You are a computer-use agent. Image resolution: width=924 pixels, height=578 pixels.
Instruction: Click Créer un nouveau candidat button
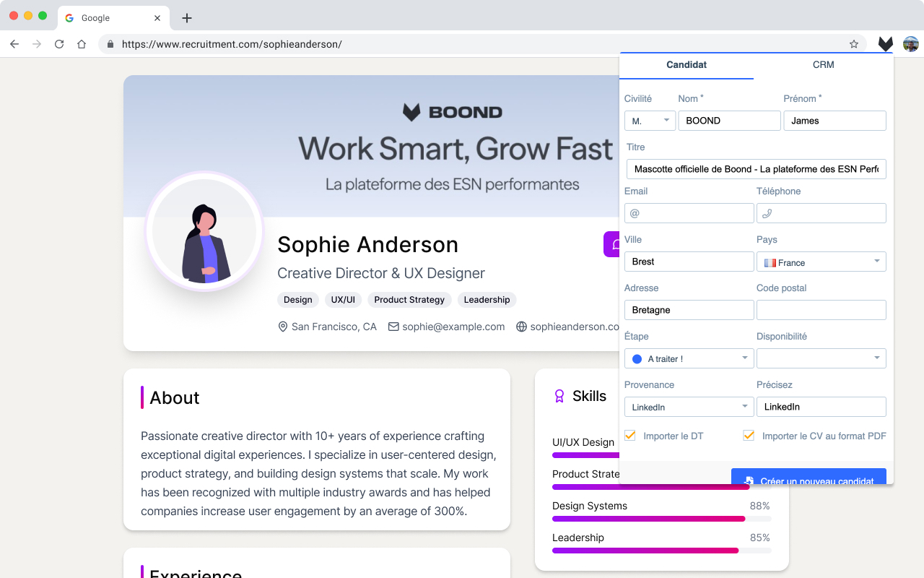808,477
